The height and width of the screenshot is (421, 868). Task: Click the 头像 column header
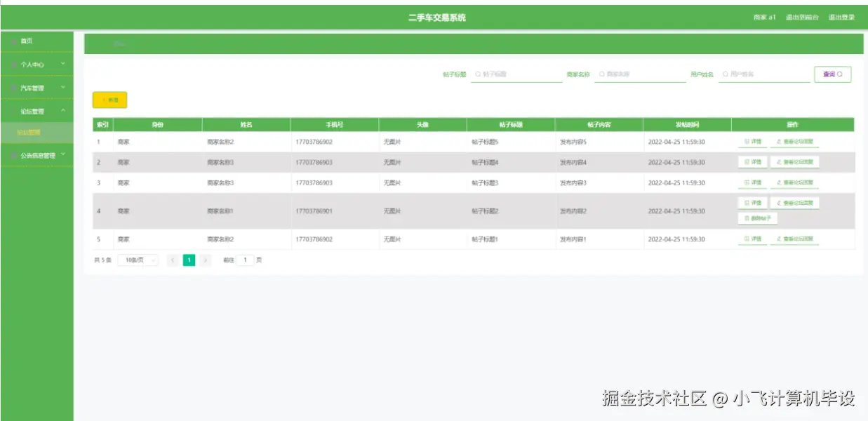[422, 125]
